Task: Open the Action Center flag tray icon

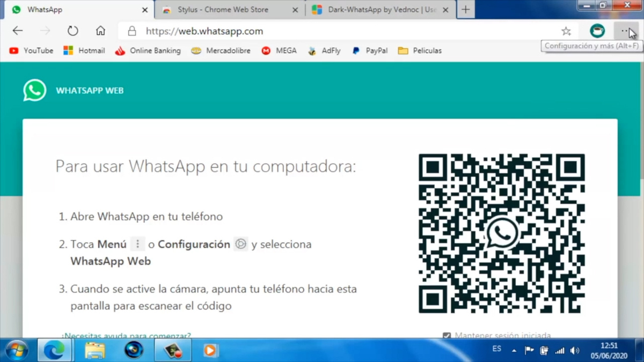Action: (x=529, y=351)
